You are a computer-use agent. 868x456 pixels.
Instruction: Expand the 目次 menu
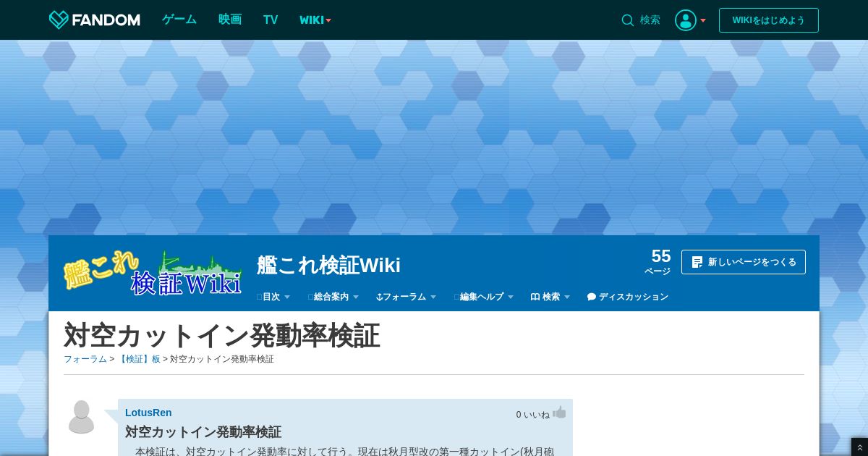pyautogui.click(x=273, y=297)
